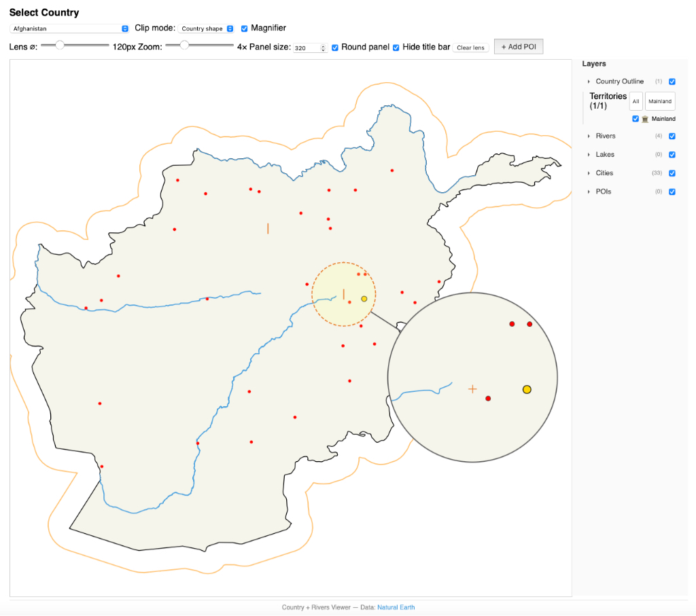Image resolution: width=696 pixels, height=616 pixels.
Task: Hide the POIs layer
Action: 672,192
